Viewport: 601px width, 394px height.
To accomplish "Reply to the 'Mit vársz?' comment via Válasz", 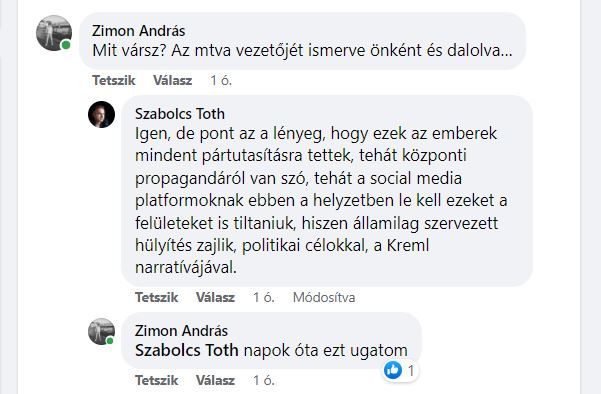I will coord(172,80).
